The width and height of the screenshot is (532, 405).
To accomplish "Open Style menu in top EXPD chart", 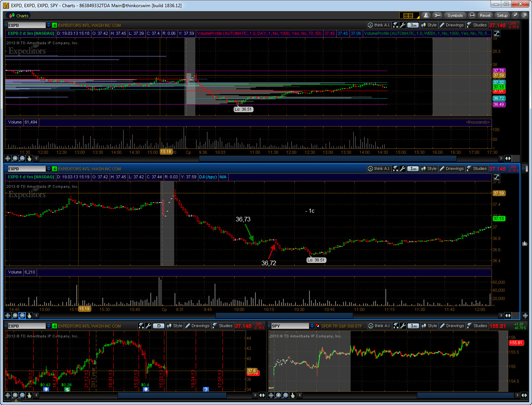I will coord(429,25).
